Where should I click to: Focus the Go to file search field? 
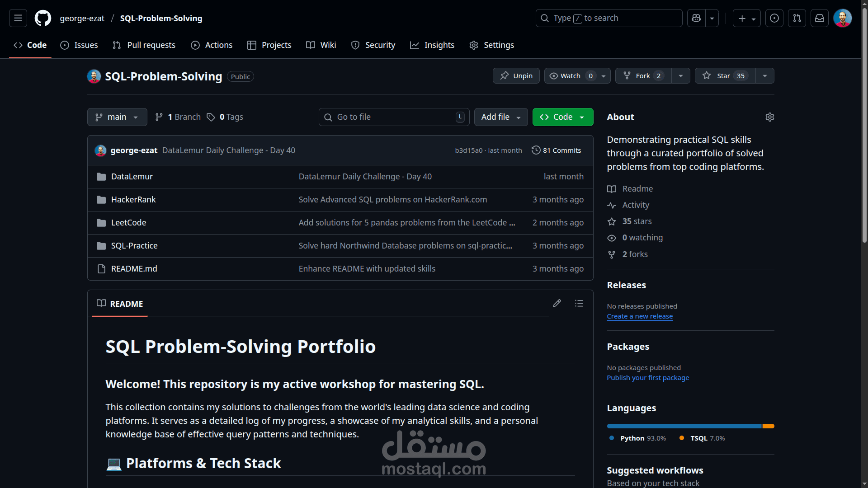click(394, 117)
